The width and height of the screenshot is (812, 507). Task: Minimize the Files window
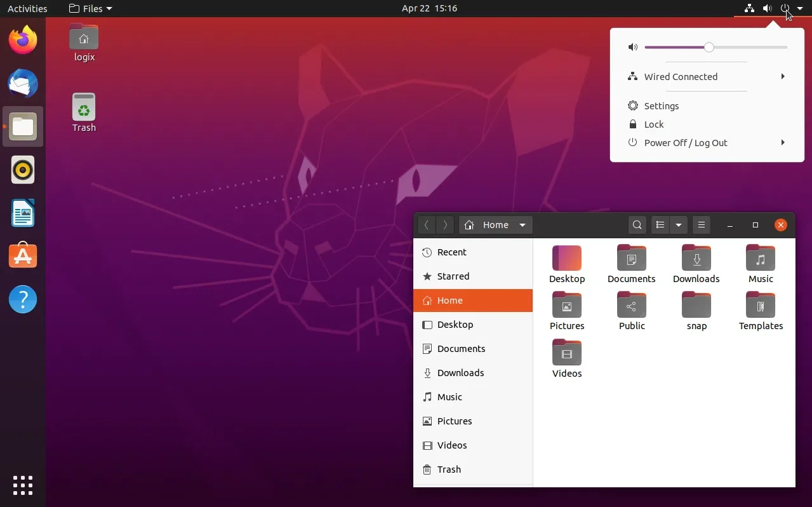point(730,225)
